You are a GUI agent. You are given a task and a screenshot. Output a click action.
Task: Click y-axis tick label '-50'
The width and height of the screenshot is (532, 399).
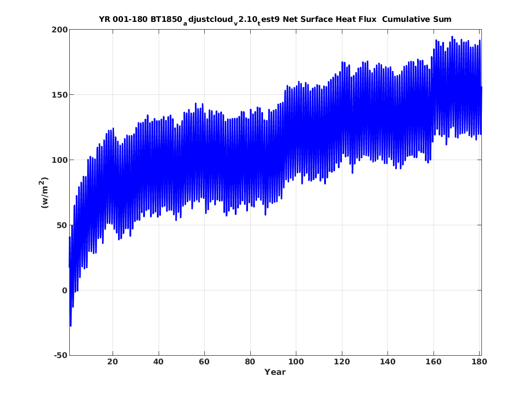coord(61,355)
